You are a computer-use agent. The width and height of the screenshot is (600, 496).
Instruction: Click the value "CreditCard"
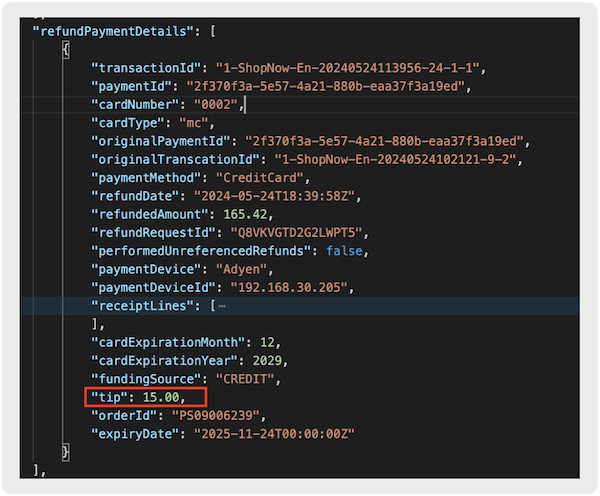coord(260,178)
